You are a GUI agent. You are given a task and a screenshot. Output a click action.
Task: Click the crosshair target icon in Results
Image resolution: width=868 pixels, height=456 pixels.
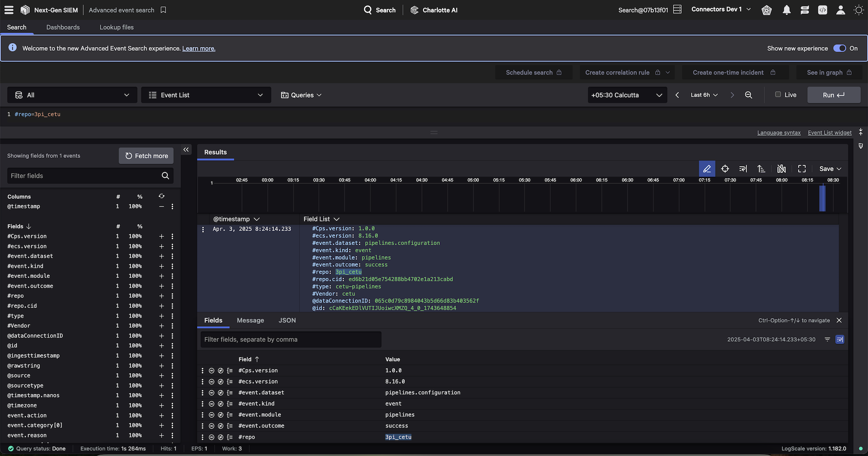pyautogui.click(x=725, y=169)
